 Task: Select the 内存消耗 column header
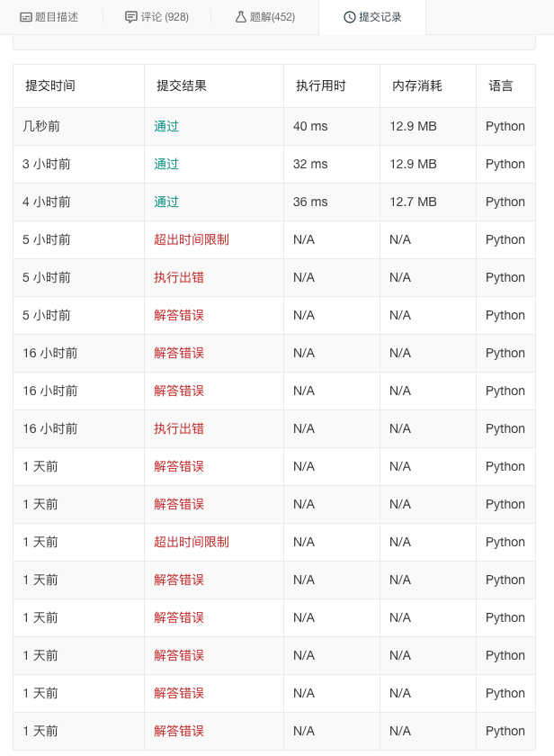417,86
